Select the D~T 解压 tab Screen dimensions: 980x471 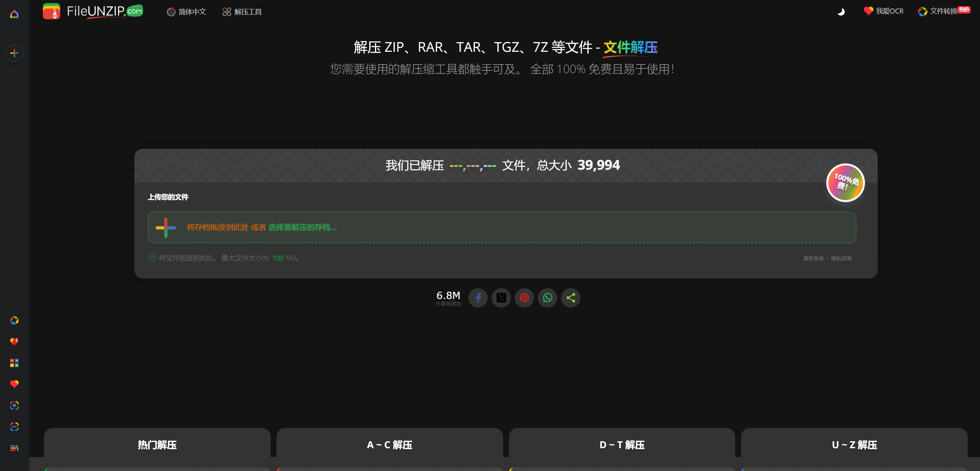[622, 445]
